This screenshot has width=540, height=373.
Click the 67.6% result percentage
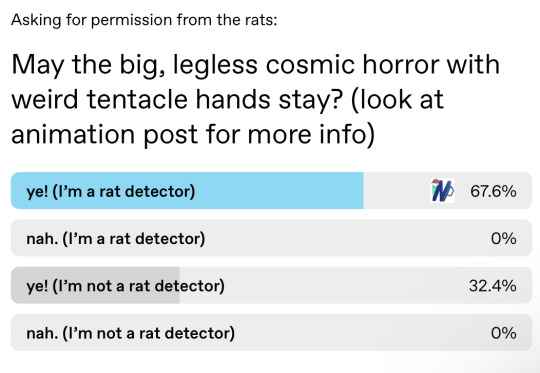pyautogui.click(x=493, y=191)
